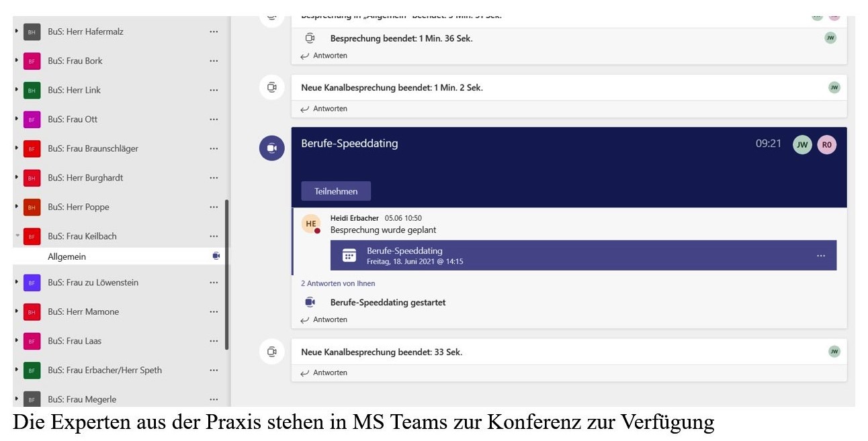The width and height of the screenshot is (868, 441).
Task: Click the camera icon beside Berufe-Speeddating gestartet
Action: pos(310,303)
